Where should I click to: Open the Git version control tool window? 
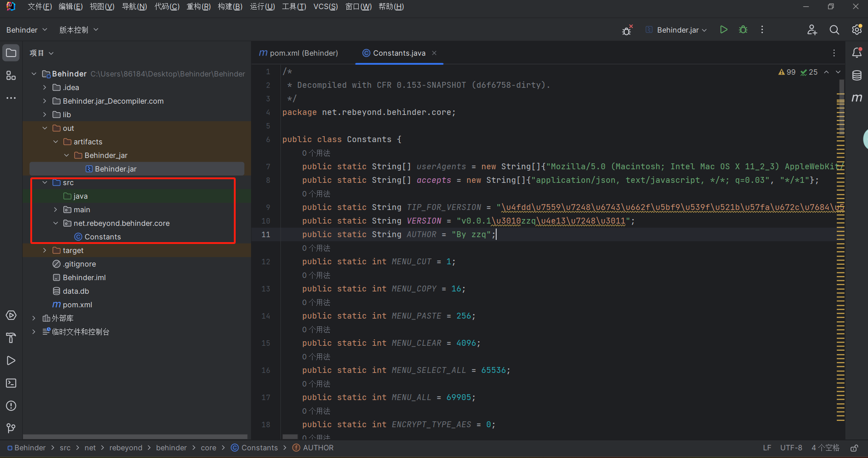click(x=11, y=428)
